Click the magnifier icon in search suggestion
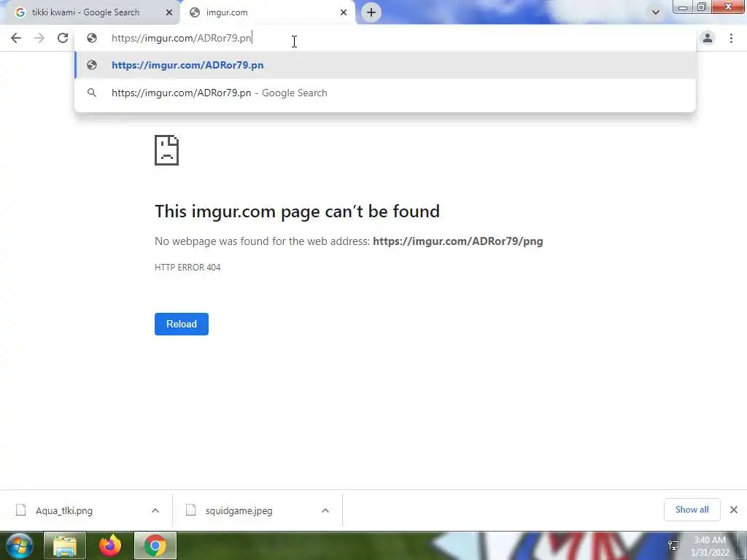The height and width of the screenshot is (560, 747). [x=92, y=93]
